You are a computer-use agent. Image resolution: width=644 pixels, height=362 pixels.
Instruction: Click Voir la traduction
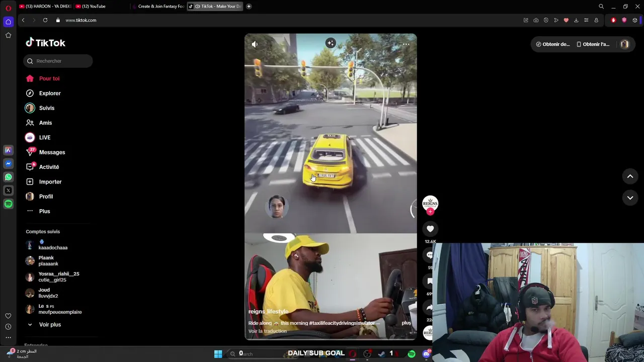(x=267, y=331)
